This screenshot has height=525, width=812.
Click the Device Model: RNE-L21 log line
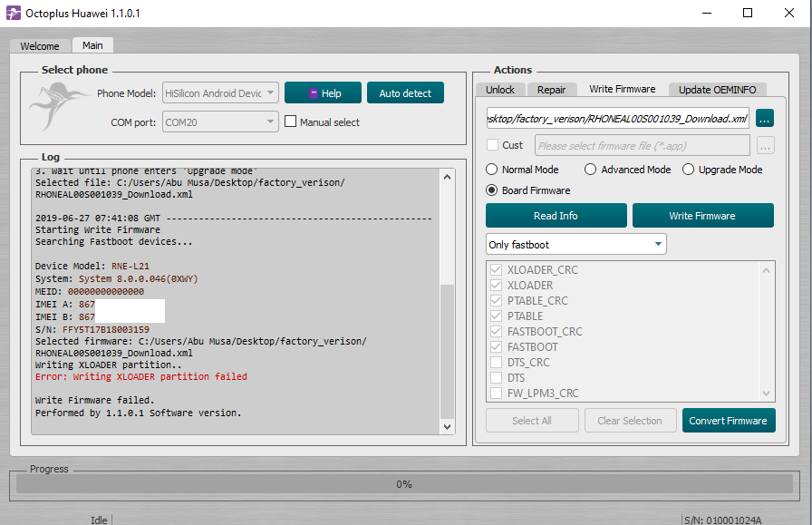click(x=92, y=266)
